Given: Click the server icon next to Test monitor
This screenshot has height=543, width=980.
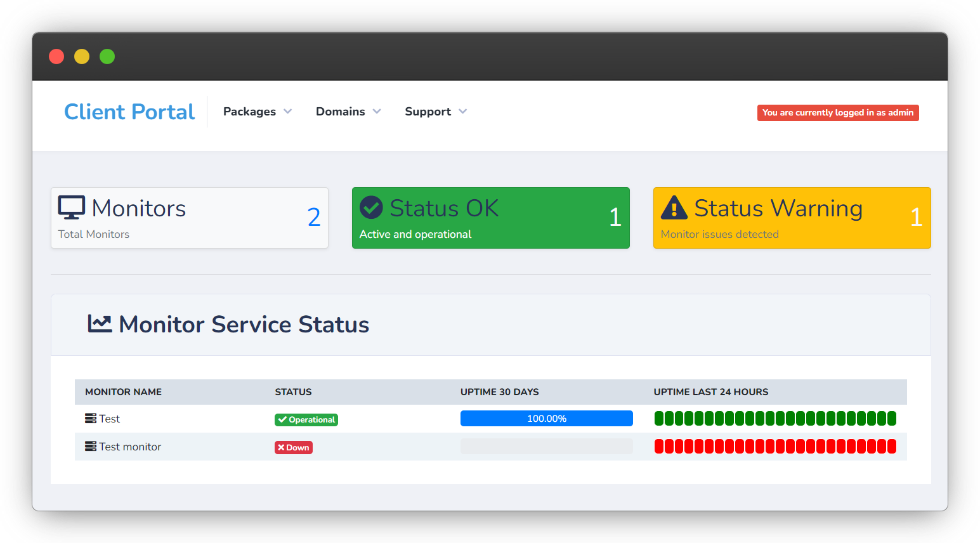Looking at the screenshot, I should [91, 447].
